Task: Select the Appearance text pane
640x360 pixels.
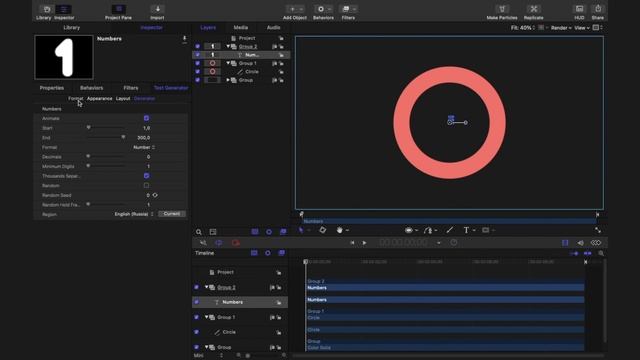Action: (100, 99)
